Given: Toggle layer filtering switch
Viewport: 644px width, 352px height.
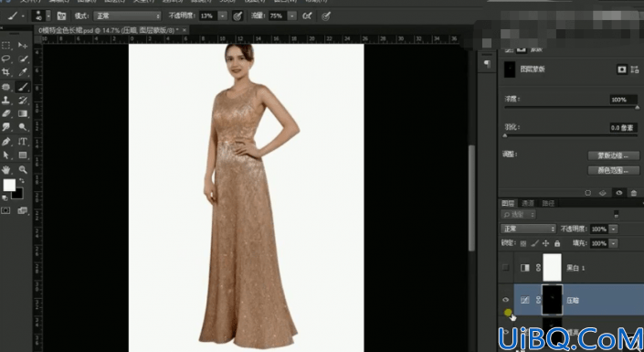Looking at the screenshot, I should tap(616, 214).
